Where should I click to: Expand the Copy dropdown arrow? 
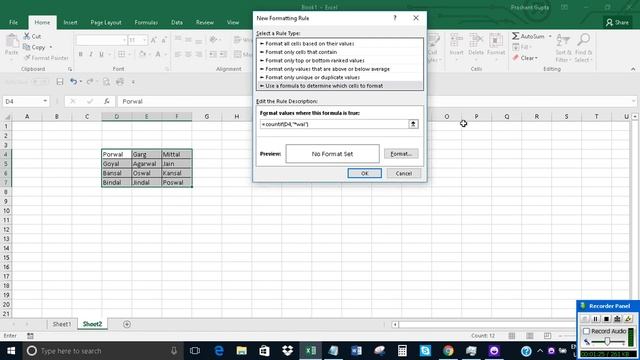click(51, 47)
